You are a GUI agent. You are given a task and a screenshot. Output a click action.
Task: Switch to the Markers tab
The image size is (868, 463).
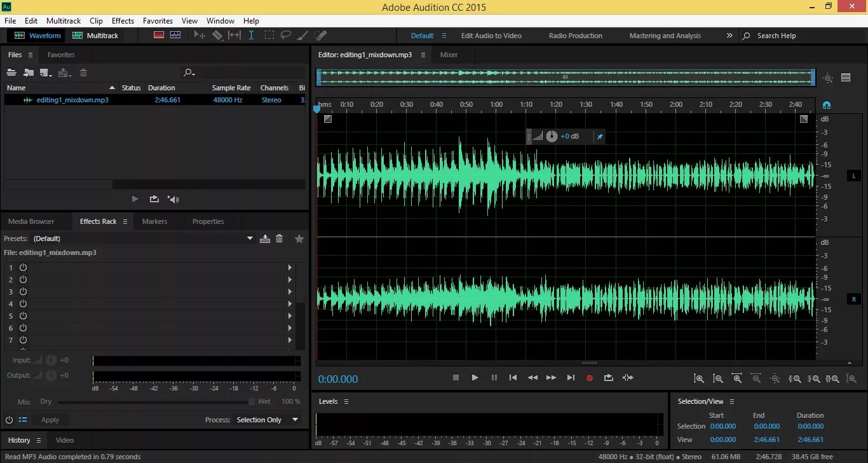(154, 221)
